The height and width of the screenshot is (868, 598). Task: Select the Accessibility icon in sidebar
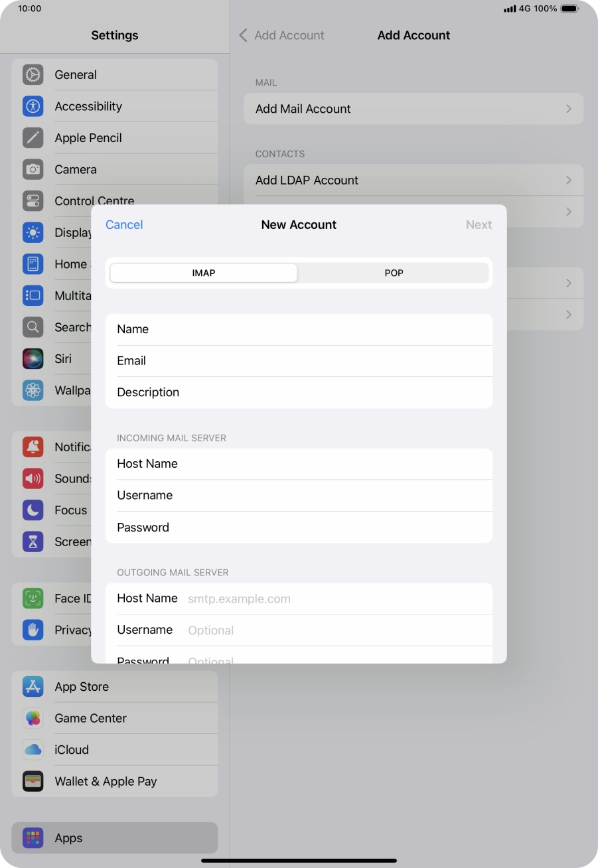[x=33, y=106]
